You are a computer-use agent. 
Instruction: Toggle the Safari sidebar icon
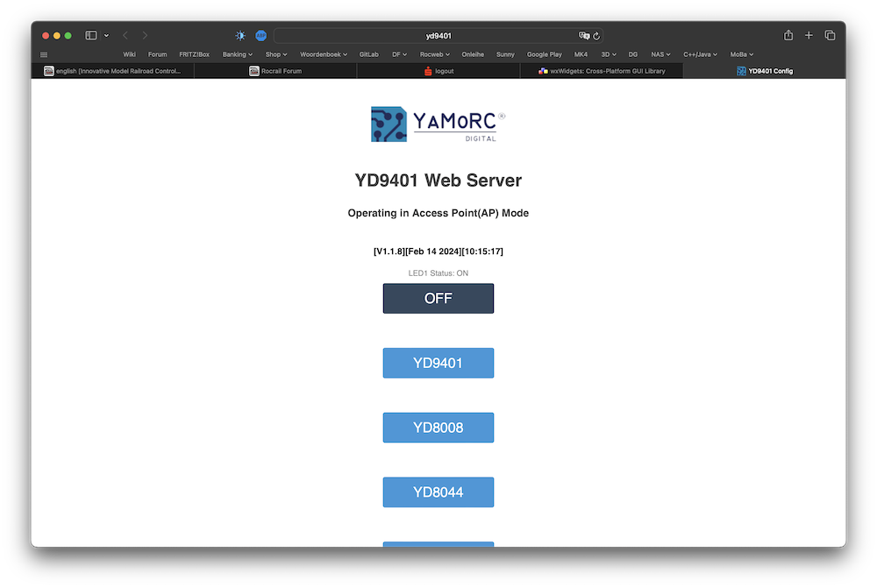pyautogui.click(x=90, y=35)
